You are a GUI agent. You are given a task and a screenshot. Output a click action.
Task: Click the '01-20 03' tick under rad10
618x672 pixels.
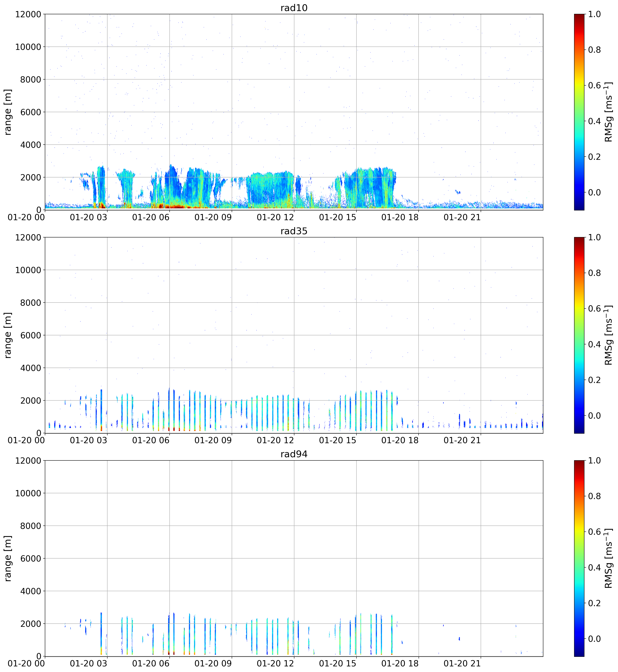tap(89, 217)
